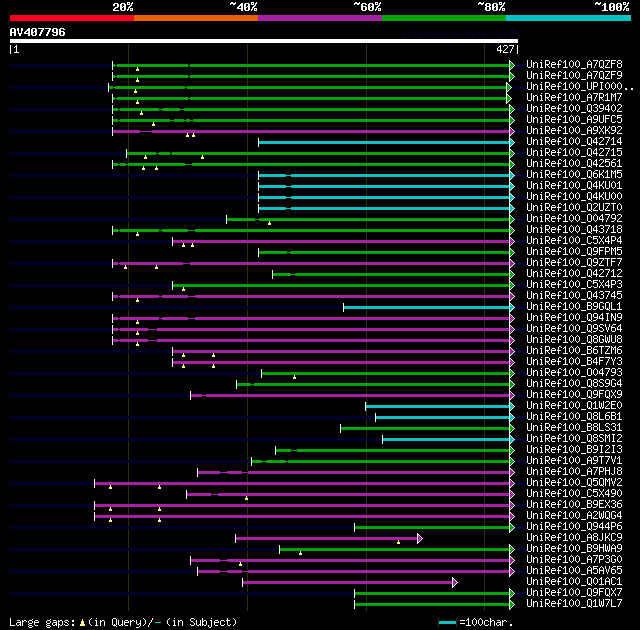Select the UniRef100_O04793 label
The height and width of the screenshot is (630, 640).
click(x=574, y=373)
